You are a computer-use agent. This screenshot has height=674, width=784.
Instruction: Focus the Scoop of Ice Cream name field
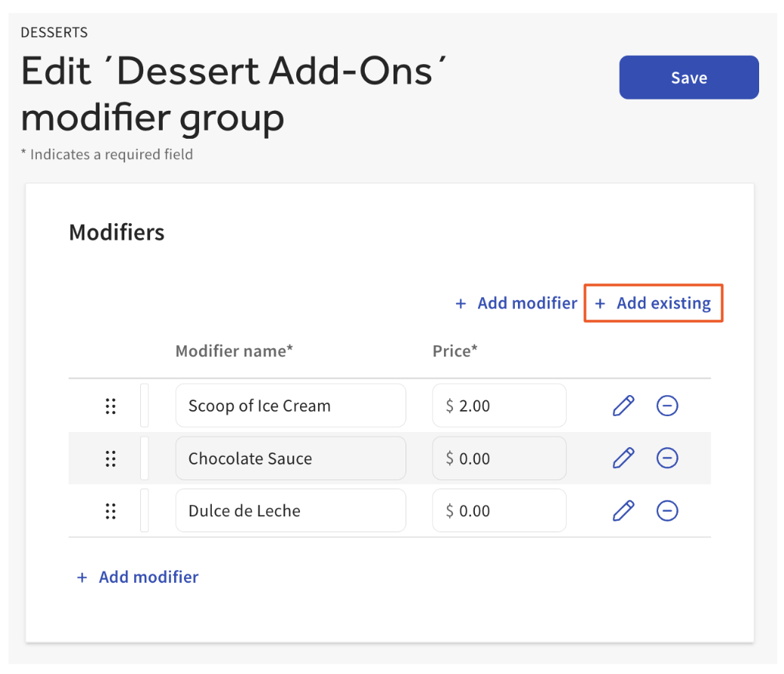click(290, 406)
